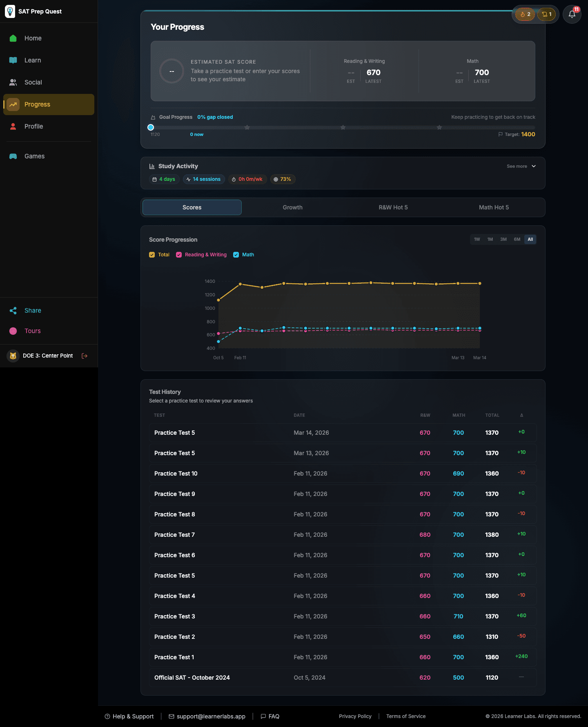The width and height of the screenshot is (588, 727).
Task: Open Home from the sidebar
Action: [49, 38]
